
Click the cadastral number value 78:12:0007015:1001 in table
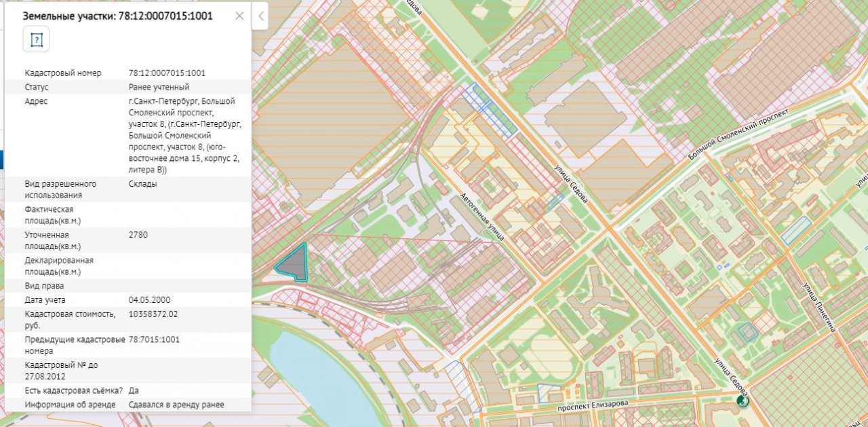[167, 73]
